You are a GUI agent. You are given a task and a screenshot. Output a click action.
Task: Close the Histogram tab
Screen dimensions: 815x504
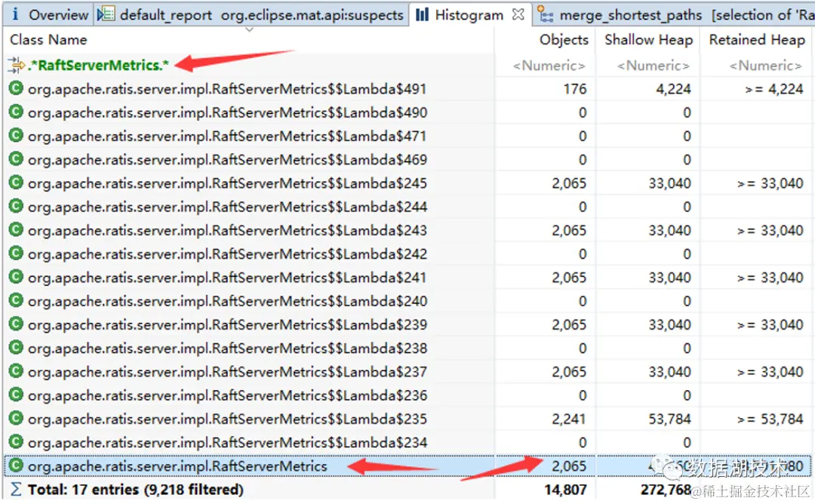point(518,14)
